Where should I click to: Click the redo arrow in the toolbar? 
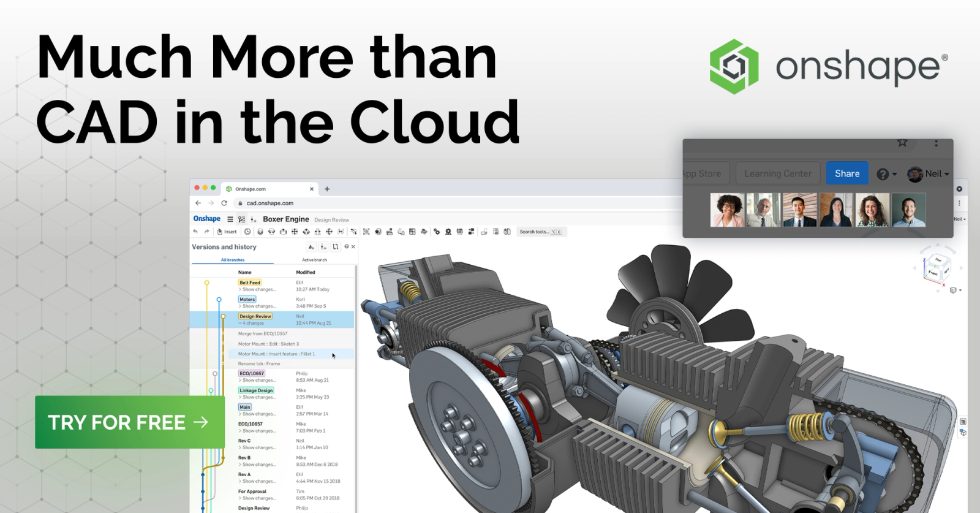206,232
